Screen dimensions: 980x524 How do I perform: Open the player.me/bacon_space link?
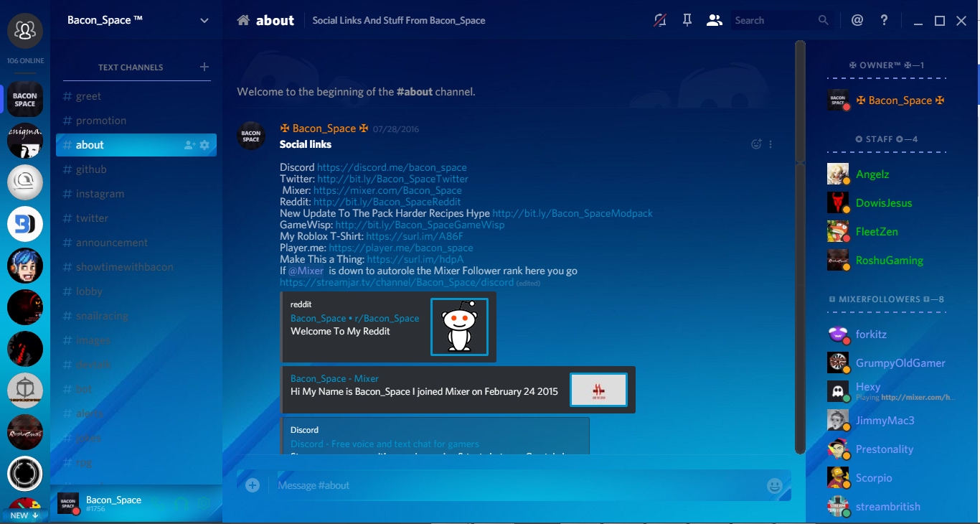pyautogui.click(x=401, y=248)
